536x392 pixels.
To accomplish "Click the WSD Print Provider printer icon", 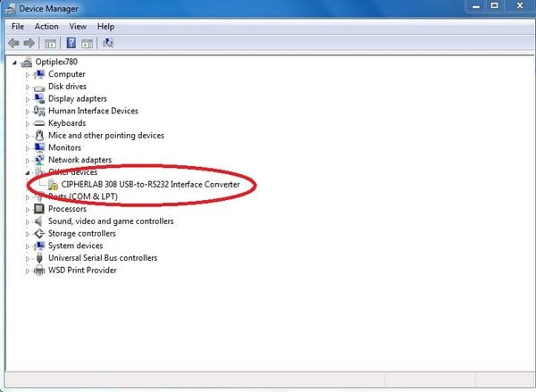I will tap(39, 271).
